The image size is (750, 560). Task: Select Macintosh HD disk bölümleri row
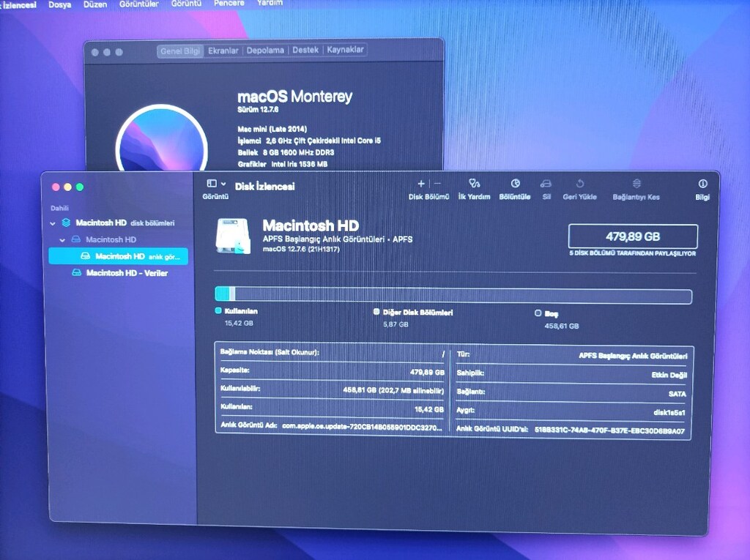(119, 223)
